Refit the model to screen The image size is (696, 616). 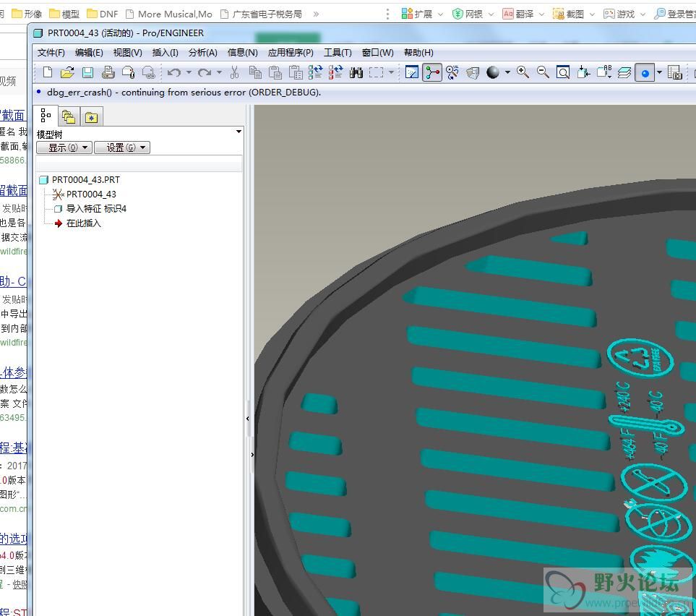tap(563, 72)
